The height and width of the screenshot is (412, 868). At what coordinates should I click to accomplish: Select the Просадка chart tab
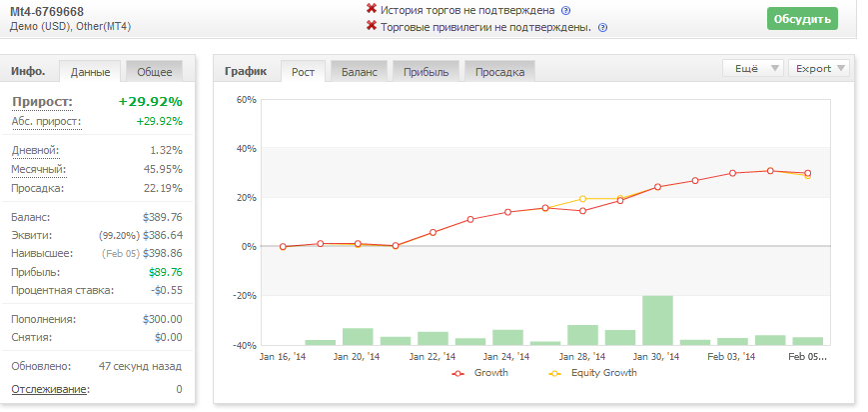[x=499, y=72]
